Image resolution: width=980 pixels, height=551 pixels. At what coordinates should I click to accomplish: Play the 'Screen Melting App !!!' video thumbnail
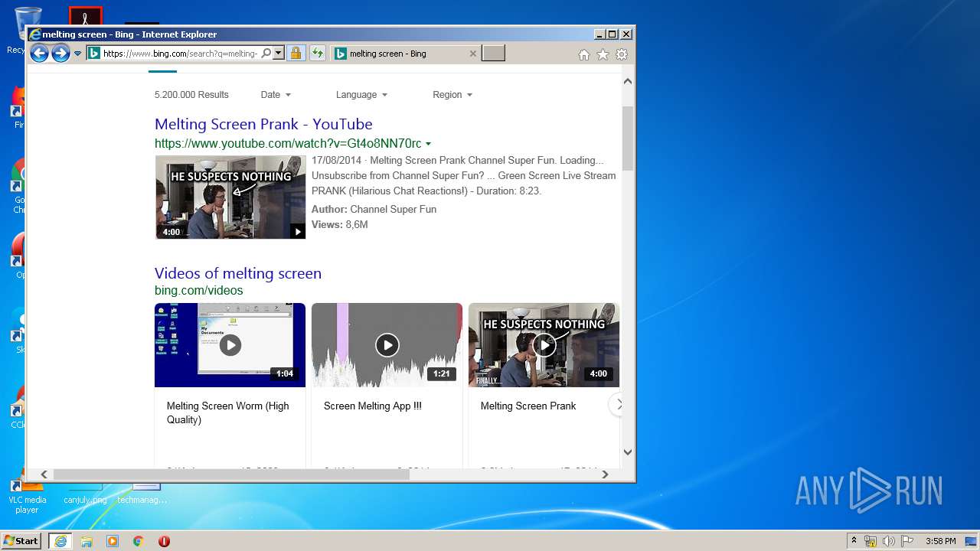[387, 345]
